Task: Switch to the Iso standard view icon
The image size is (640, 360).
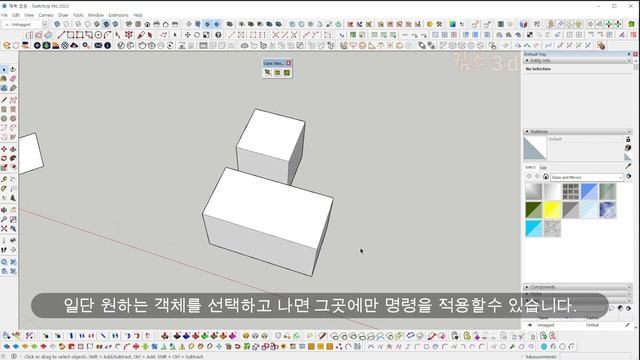Action: (129, 24)
